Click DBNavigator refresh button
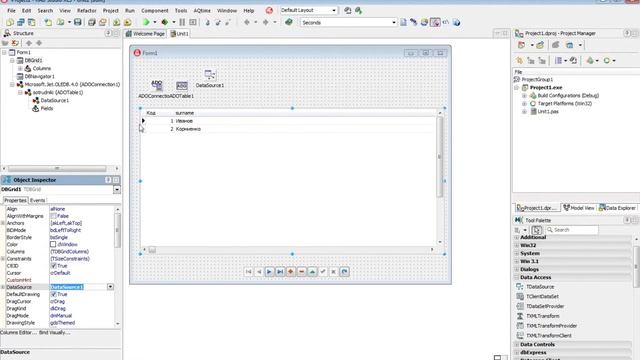 344,272
